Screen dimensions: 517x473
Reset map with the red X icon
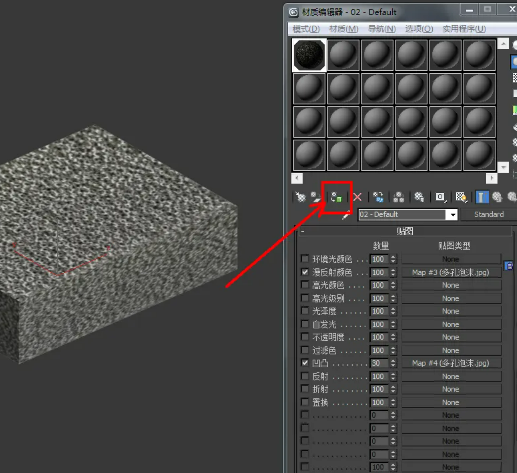pyautogui.click(x=357, y=197)
